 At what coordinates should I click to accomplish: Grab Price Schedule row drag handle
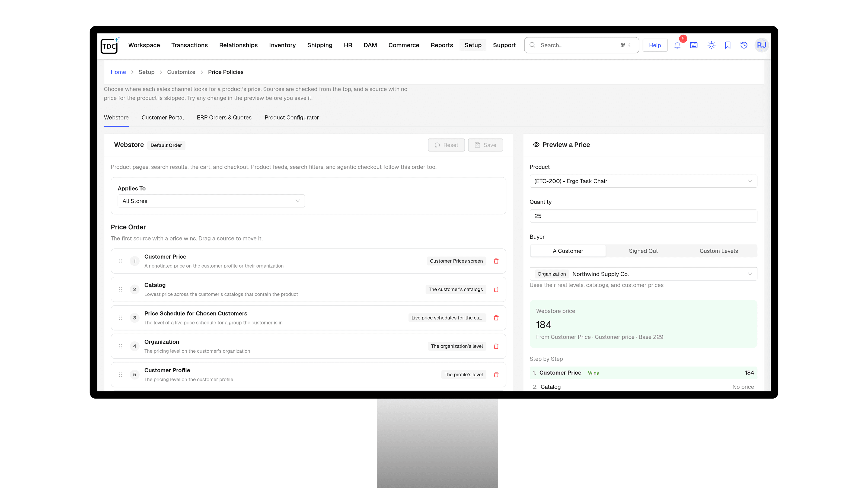pyautogui.click(x=121, y=317)
